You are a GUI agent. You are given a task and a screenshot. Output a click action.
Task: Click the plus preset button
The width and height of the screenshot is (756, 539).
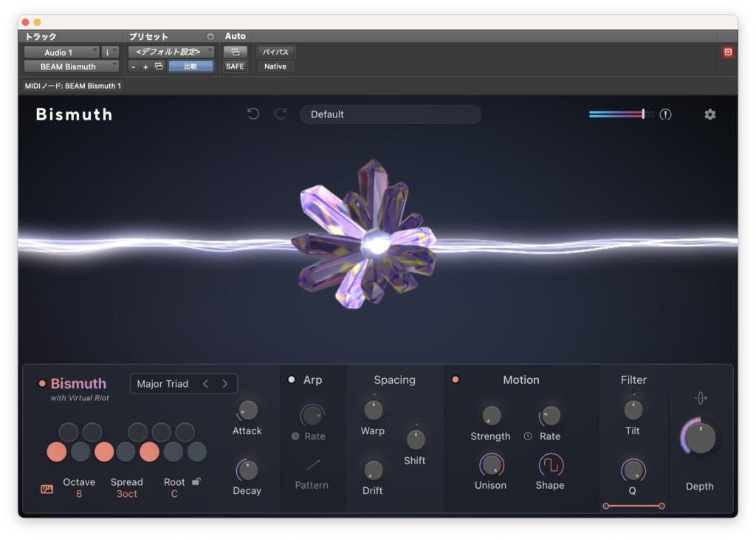tap(145, 66)
